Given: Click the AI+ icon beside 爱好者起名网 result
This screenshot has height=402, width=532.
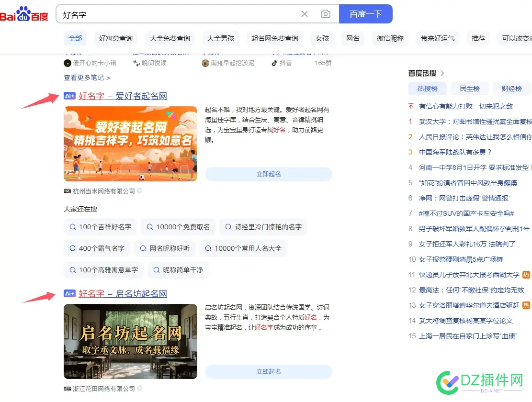Looking at the screenshot, I should click(x=69, y=96).
